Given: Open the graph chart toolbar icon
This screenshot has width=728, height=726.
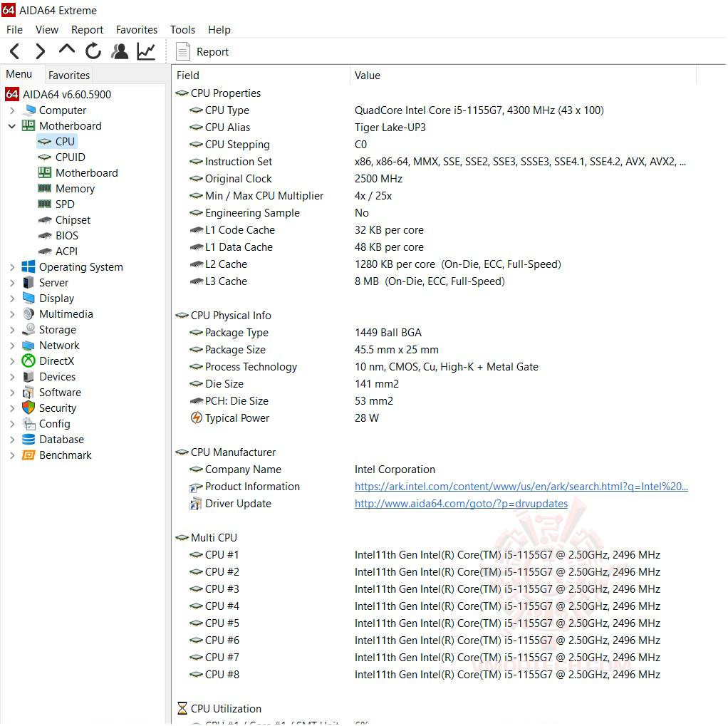Looking at the screenshot, I should pyautogui.click(x=146, y=51).
